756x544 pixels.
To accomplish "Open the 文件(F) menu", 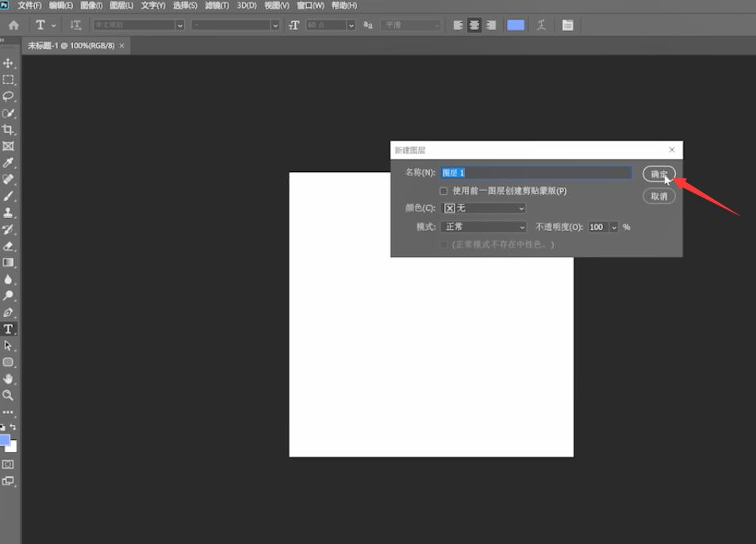I will [x=29, y=6].
